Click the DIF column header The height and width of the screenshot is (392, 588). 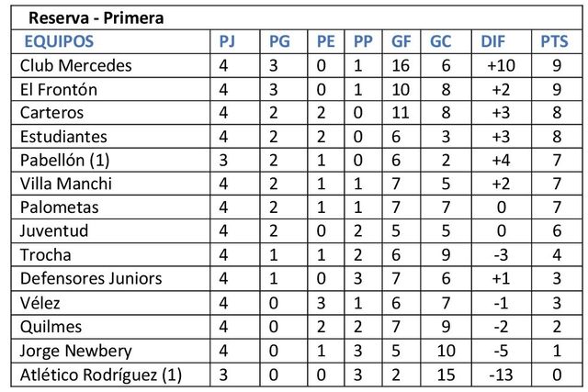pyautogui.click(x=494, y=42)
